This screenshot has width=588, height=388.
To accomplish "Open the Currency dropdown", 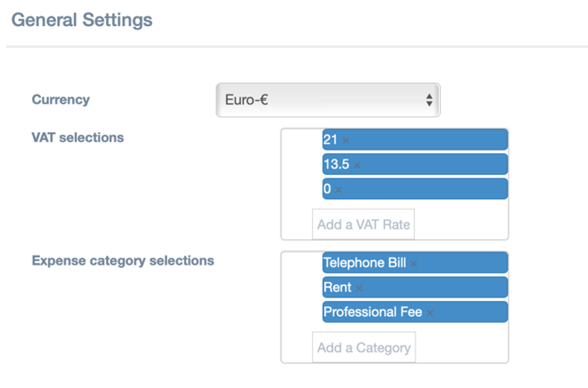I will 328,100.
